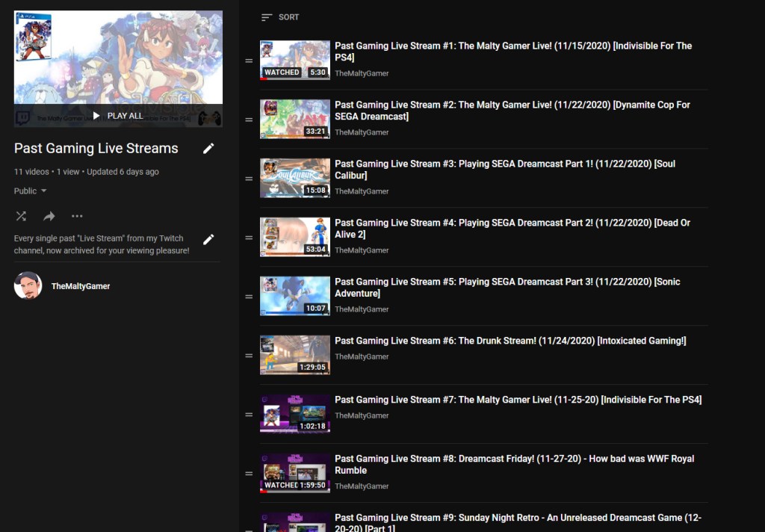
Task: Edit the playlist title with pencil icon
Action: coord(208,149)
